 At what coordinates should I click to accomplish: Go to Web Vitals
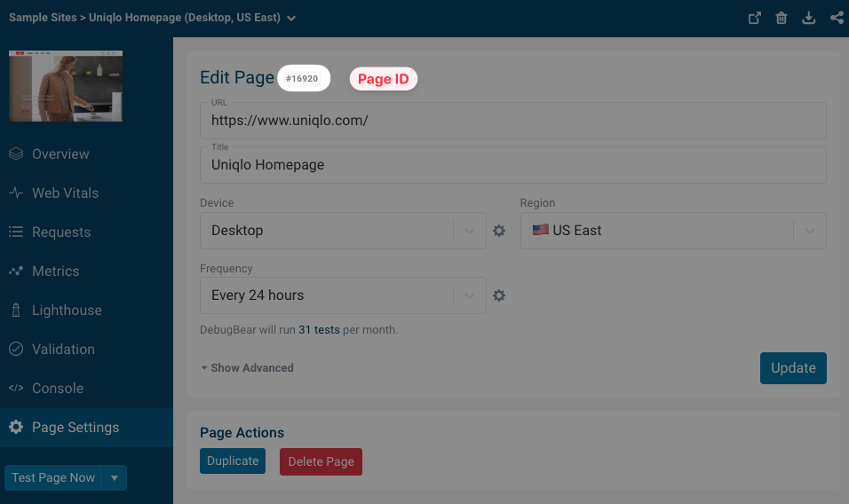(87, 193)
